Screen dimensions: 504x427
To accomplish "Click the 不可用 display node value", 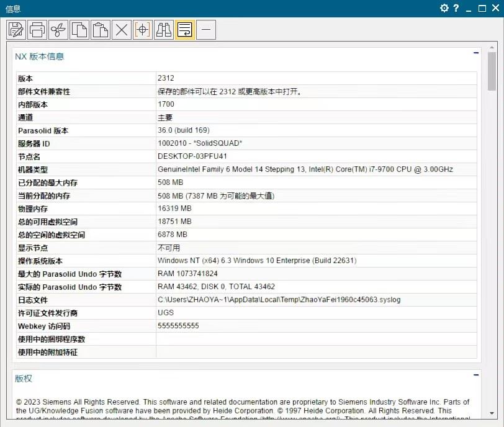I will click(169, 248).
